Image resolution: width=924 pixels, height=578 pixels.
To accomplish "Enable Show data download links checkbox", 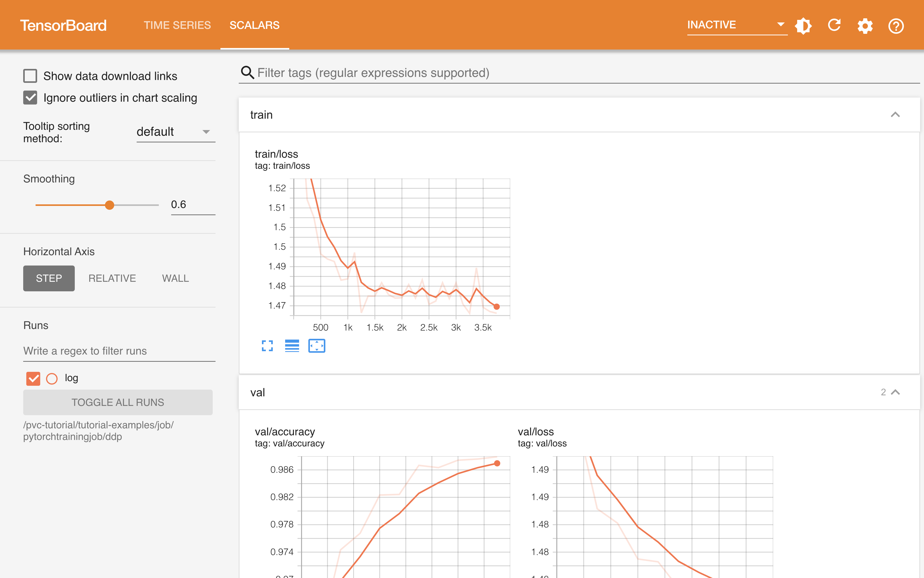I will [30, 76].
